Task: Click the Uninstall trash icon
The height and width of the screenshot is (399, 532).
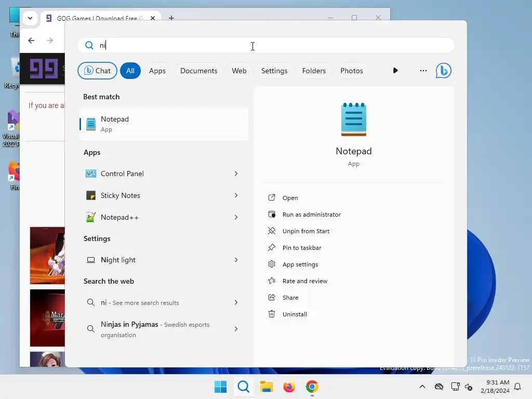Action: tap(271, 314)
